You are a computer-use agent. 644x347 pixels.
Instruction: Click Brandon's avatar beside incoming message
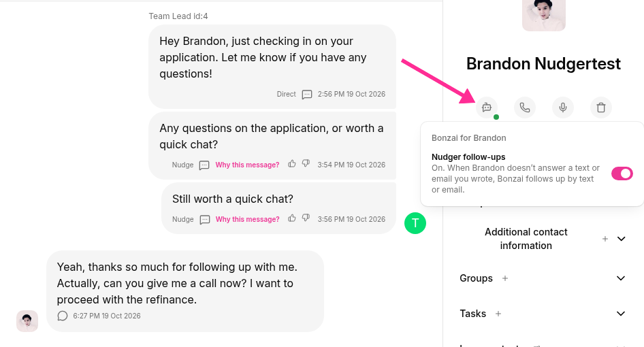27,320
